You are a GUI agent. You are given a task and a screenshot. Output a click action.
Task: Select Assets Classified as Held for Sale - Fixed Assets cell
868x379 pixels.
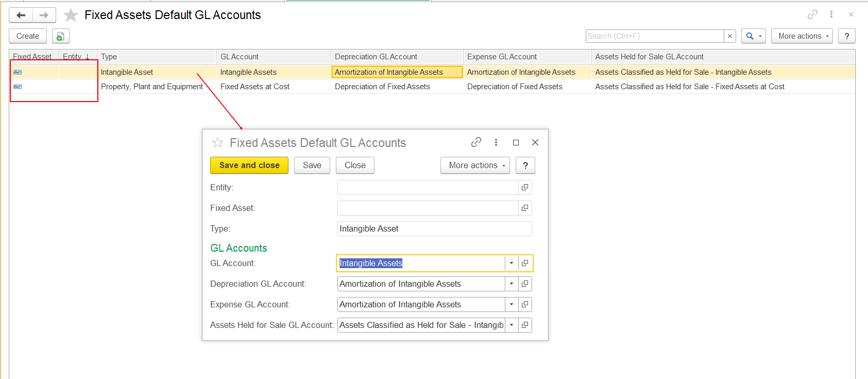tap(723, 87)
